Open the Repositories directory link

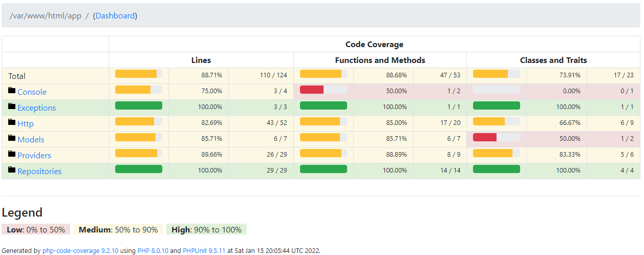coord(39,171)
